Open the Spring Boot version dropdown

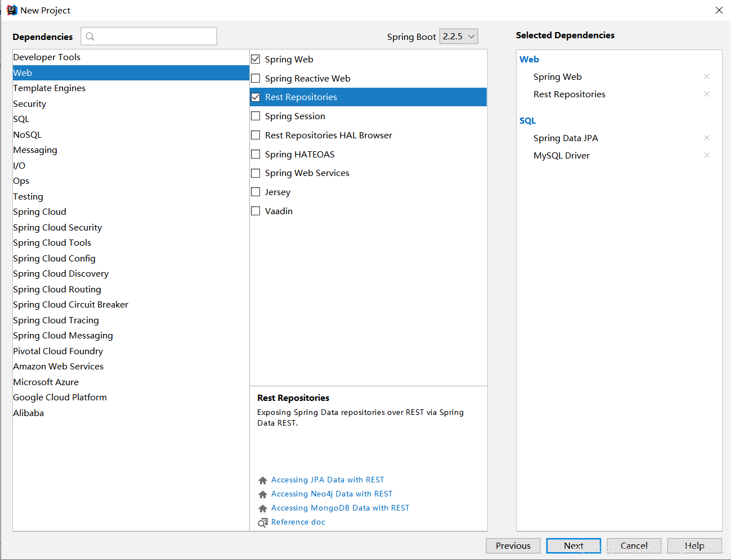(x=459, y=37)
